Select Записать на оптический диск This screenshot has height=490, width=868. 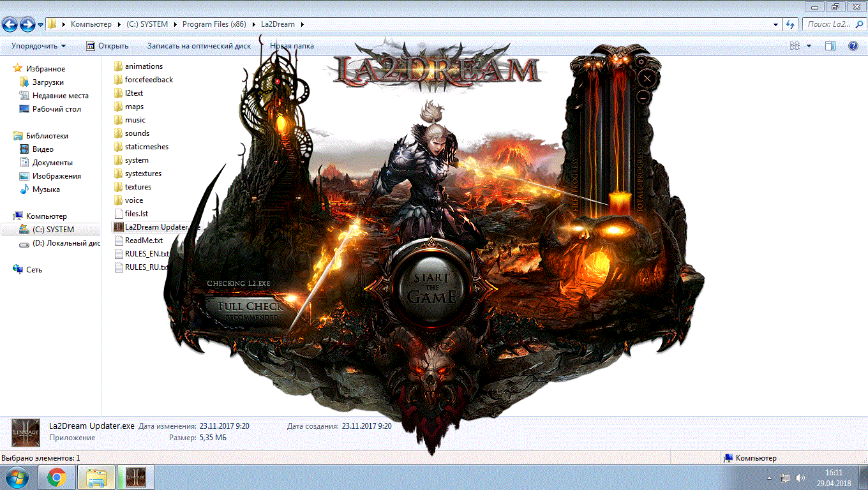point(199,46)
